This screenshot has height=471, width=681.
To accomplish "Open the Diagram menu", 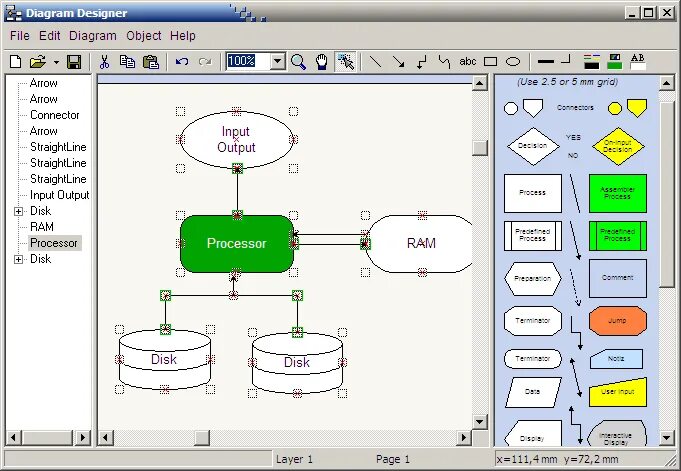I will [x=93, y=36].
